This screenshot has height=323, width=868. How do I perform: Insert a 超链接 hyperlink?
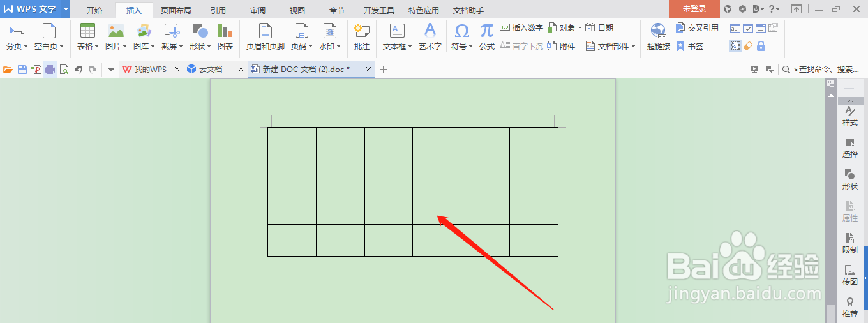tap(659, 38)
